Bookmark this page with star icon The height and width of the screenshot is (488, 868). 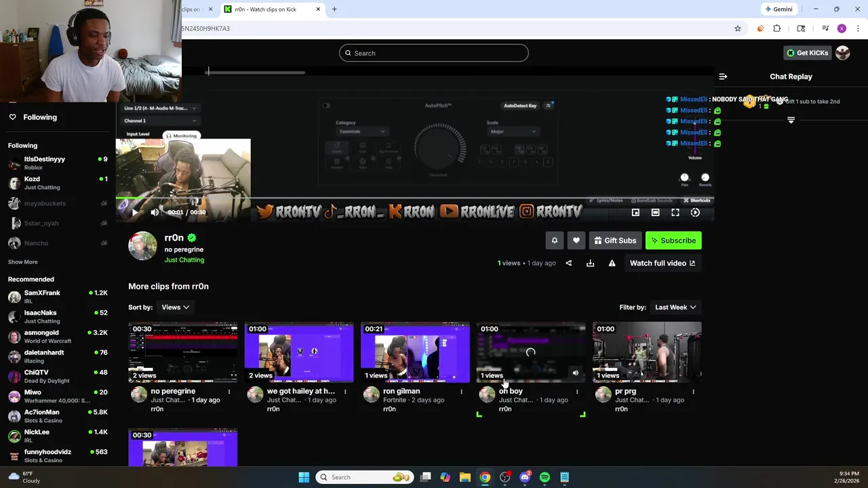click(x=738, y=28)
